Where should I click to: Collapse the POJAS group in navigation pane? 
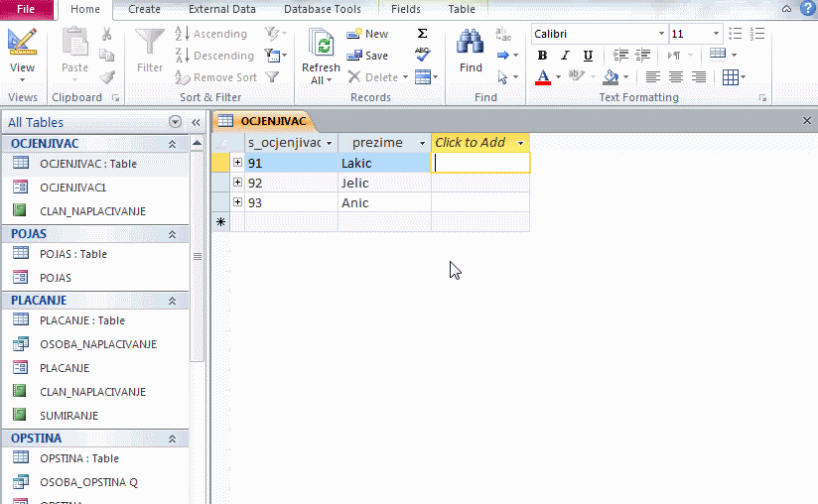[x=172, y=234]
